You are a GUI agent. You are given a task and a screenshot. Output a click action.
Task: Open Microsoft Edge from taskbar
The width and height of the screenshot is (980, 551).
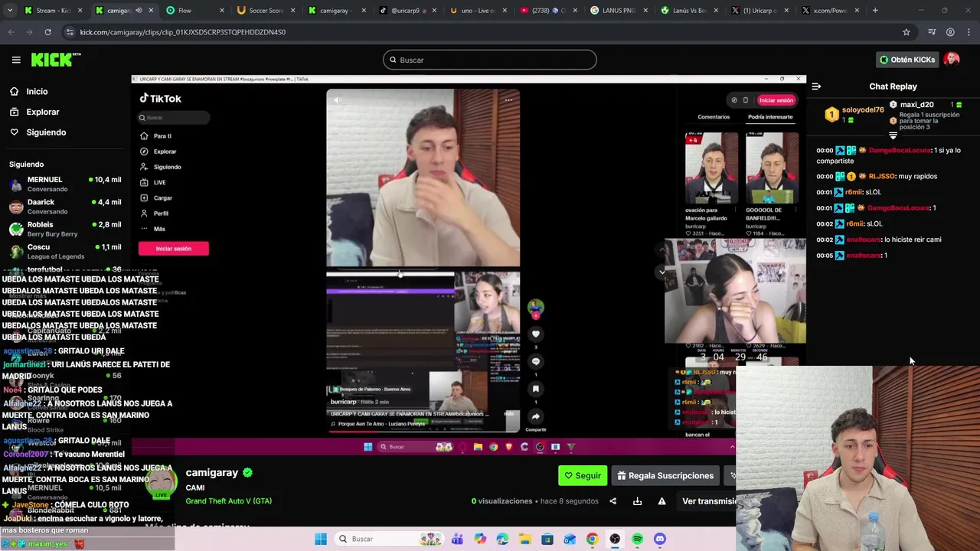click(x=502, y=539)
